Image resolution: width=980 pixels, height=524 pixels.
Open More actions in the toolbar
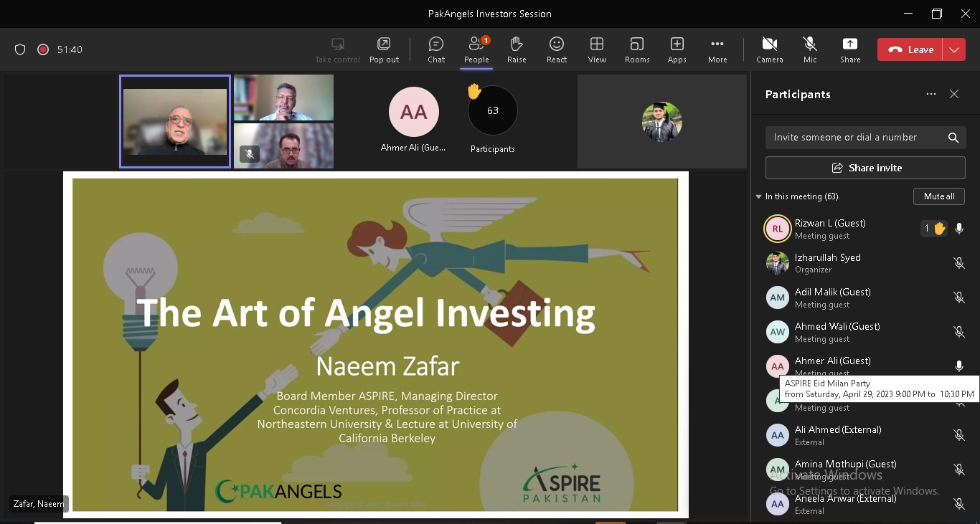pos(717,49)
